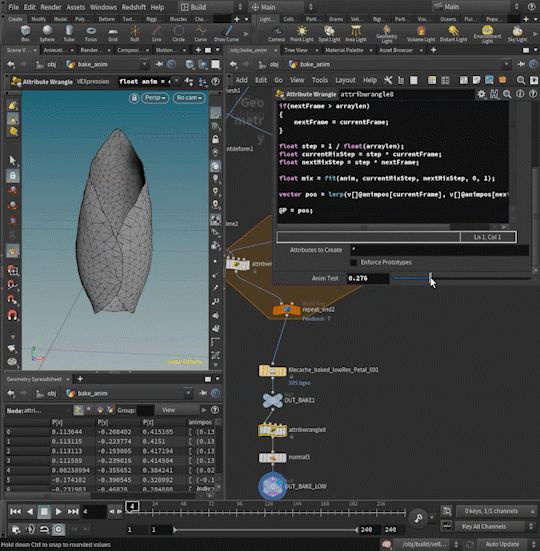
Task: Add a Distant Light from the shelf
Action: coord(453,33)
